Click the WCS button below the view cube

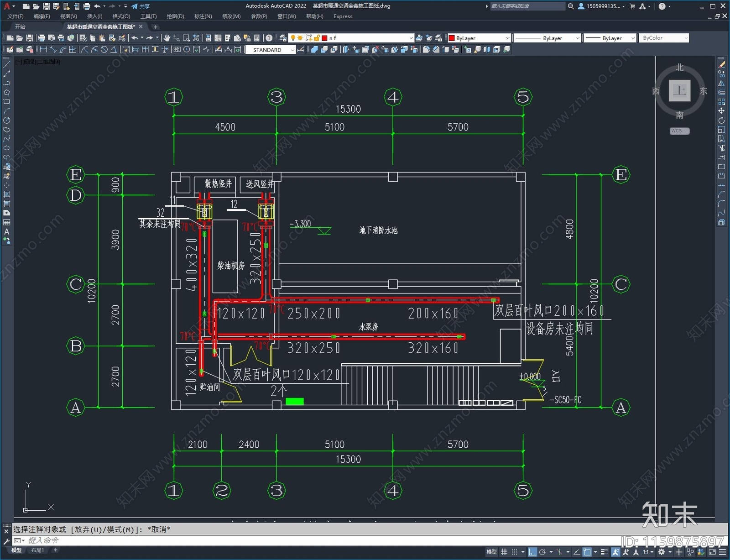tap(679, 131)
